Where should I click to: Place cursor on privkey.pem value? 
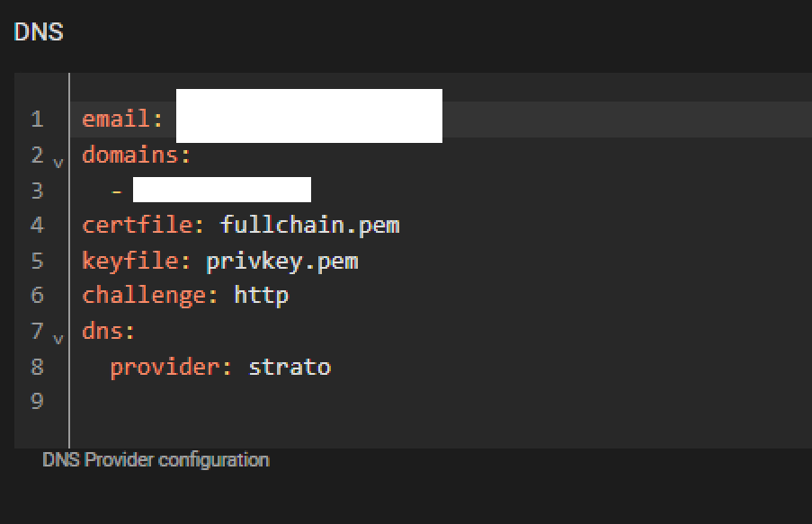(282, 262)
